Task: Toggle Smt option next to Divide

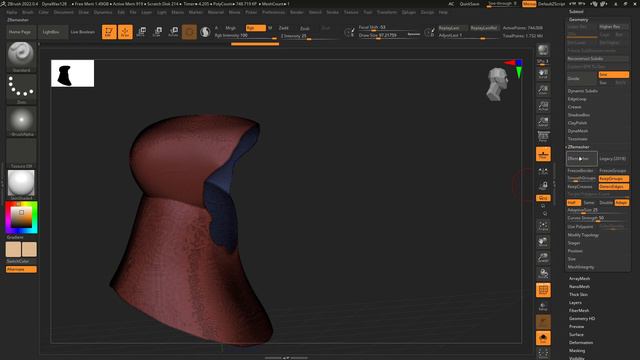Action: [x=613, y=75]
